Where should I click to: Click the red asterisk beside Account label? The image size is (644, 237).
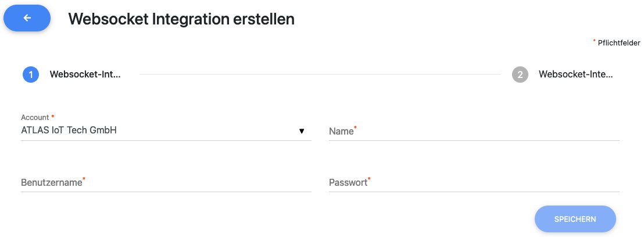[x=53, y=117]
